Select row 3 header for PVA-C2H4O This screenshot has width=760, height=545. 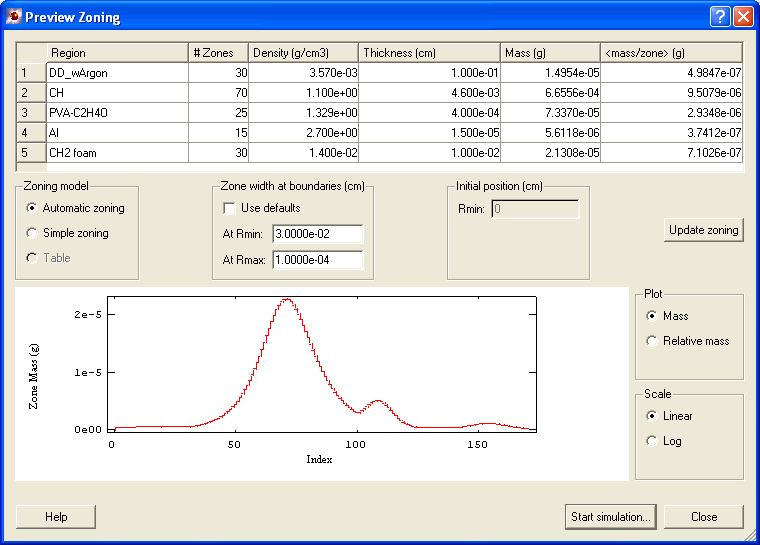(24, 113)
